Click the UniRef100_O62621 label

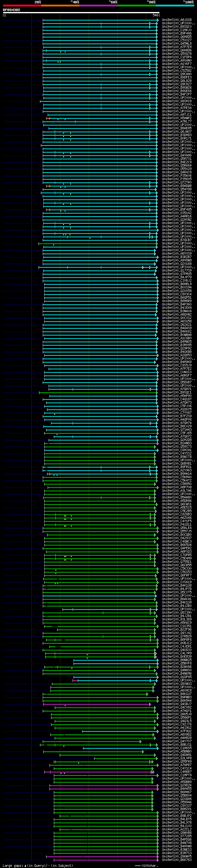[x=177, y=325]
